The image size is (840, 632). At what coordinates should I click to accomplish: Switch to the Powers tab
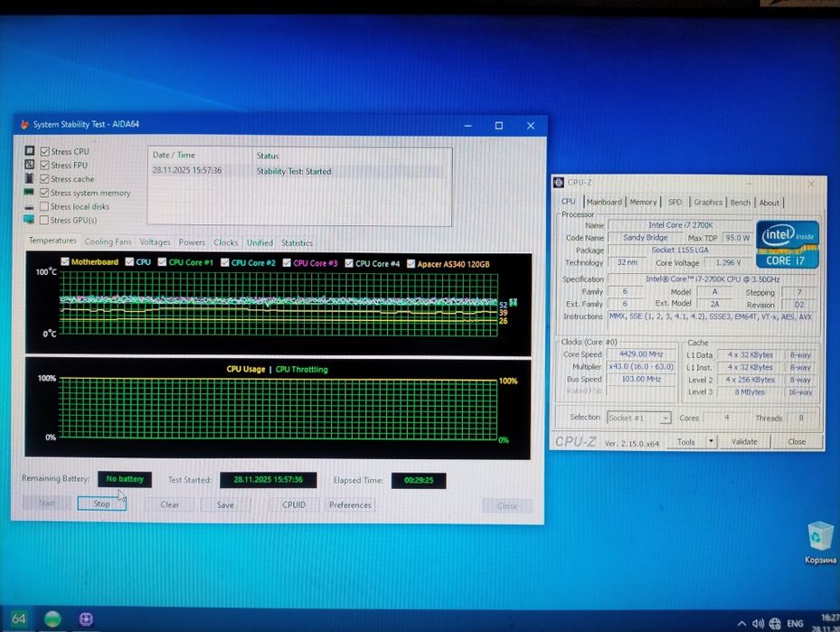tap(192, 242)
